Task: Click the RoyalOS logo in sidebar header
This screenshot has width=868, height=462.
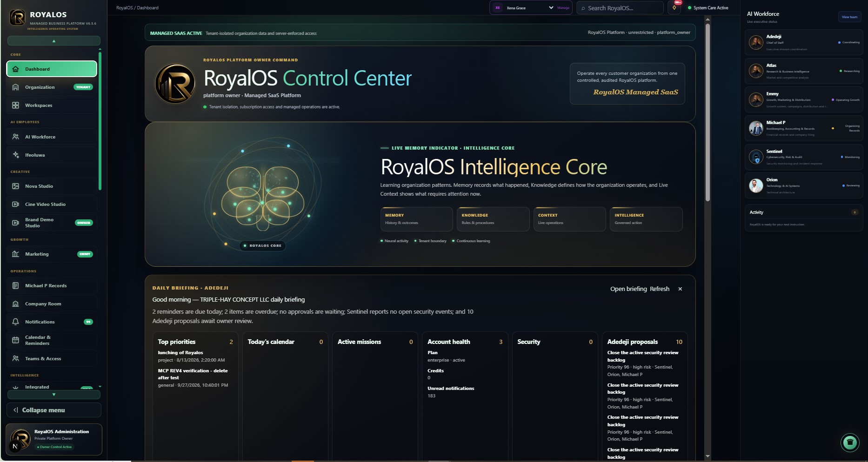Action: 18,18
